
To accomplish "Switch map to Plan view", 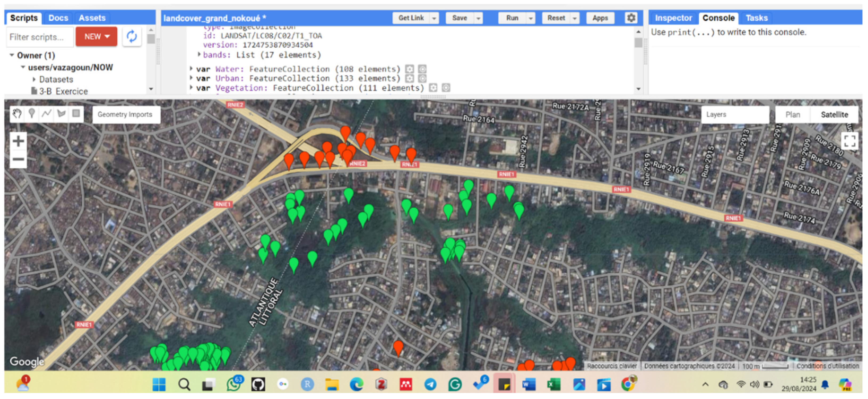I will point(792,115).
